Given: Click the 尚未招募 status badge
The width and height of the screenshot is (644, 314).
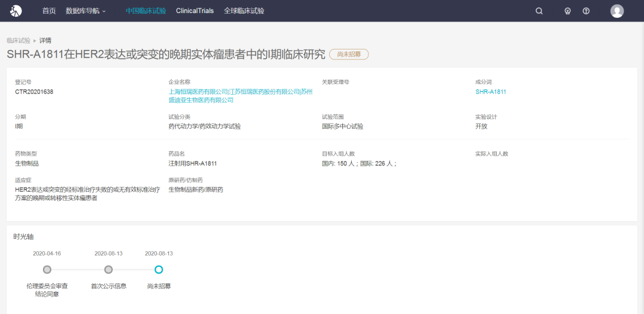Looking at the screenshot, I should 349,55.
